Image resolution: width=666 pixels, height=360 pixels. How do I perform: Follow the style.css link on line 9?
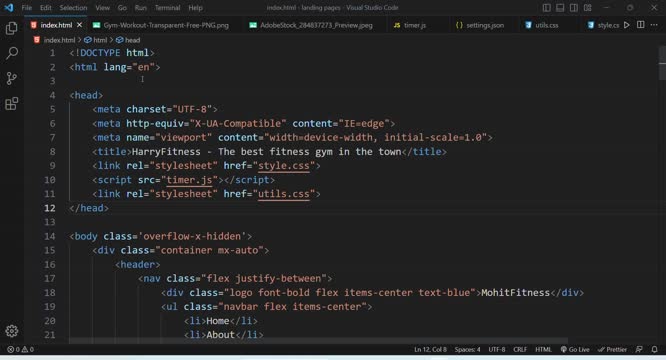click(x=284, y=166)
